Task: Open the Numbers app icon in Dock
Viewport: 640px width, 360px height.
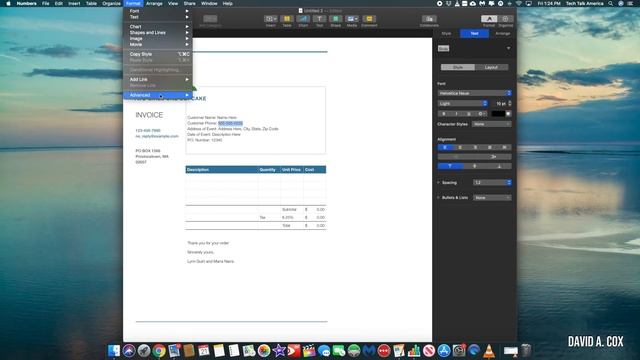Action: [414, 351]
